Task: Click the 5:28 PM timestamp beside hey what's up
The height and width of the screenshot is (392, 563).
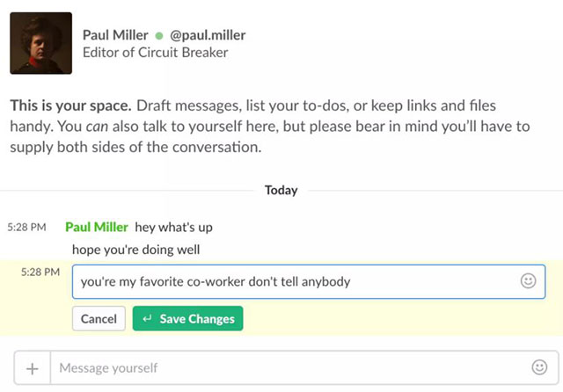Action: pos(25,227)
